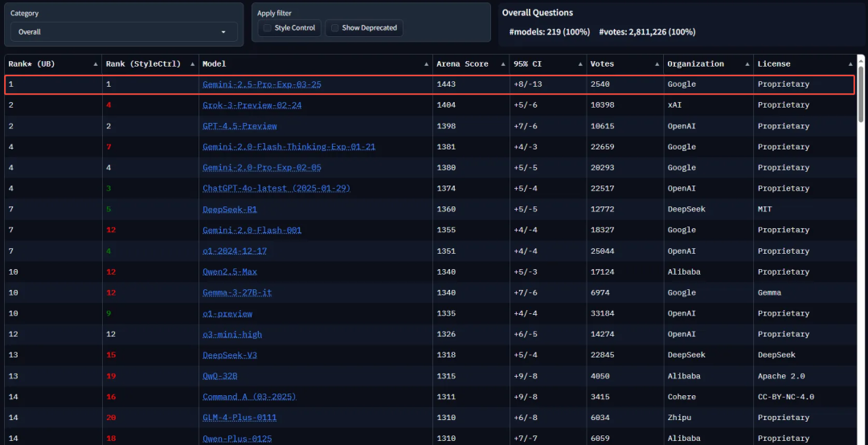Image resolution: width=868 pixels, height=445 pixels.
Task: Open the DeepSeek-R1 model link
Action: coord(230,209)
